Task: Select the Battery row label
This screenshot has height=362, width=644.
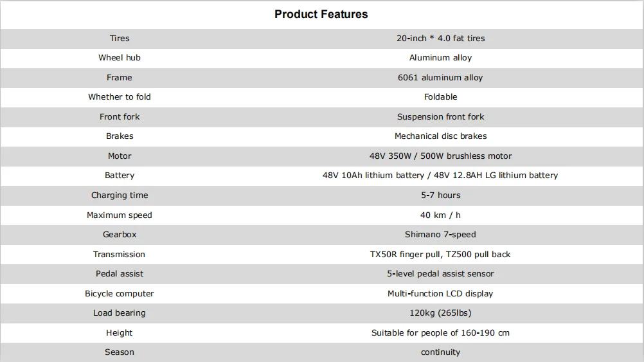Action: point(120,176)
